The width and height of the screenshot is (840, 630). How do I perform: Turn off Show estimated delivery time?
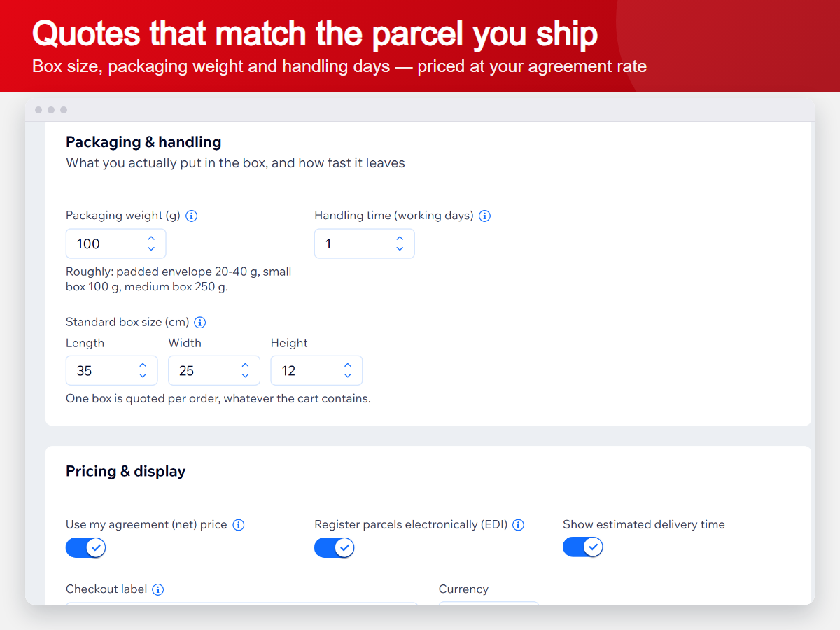(x=583, y=547)
